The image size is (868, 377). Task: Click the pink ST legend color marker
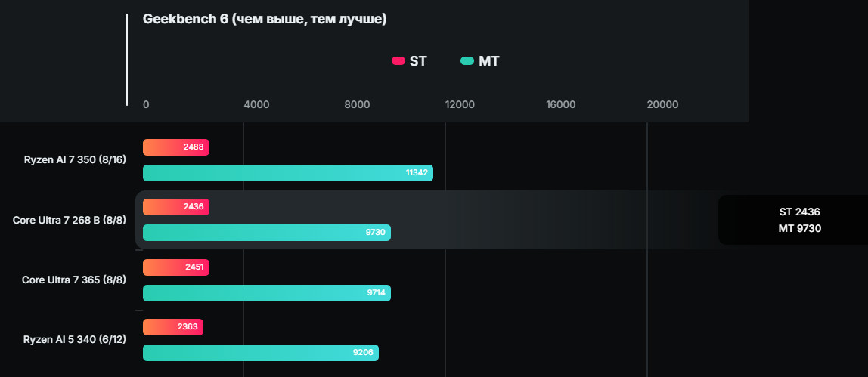(x=398, y=61)
